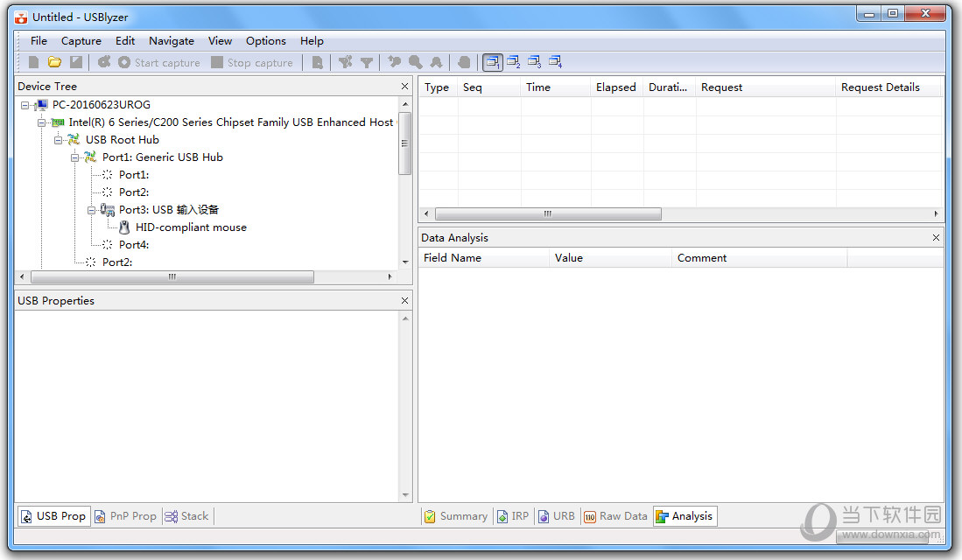Open the View menu
This screenshot has height=560, width=962.
[220, 41]
